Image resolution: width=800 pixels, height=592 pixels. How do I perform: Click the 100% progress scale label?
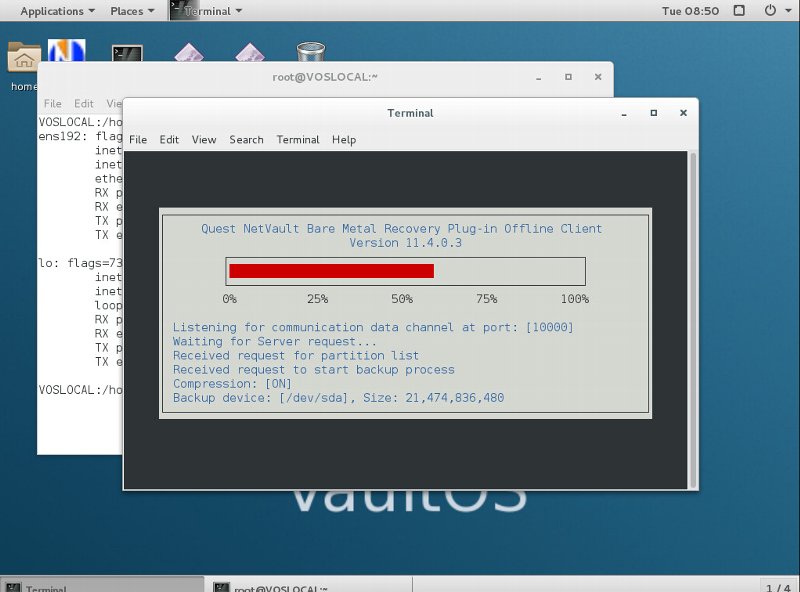pyautogui.click(x=574, y=299)
